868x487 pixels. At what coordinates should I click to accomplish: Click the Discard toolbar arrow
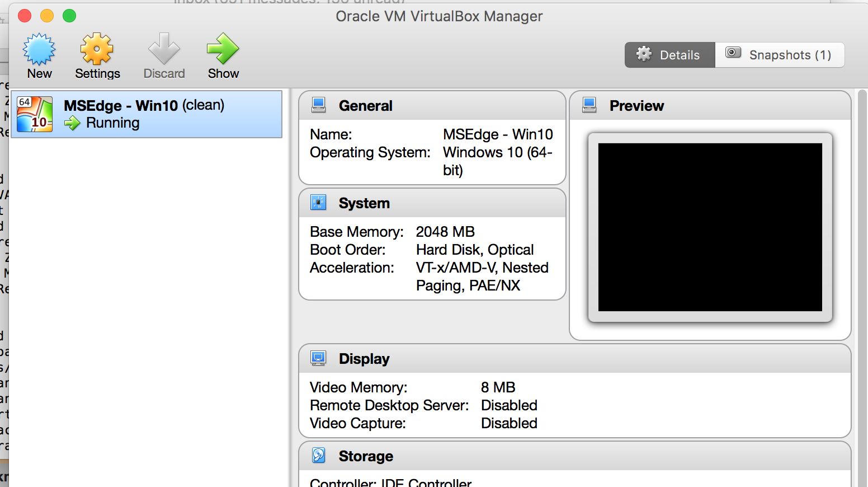click(x=164, y=49)
